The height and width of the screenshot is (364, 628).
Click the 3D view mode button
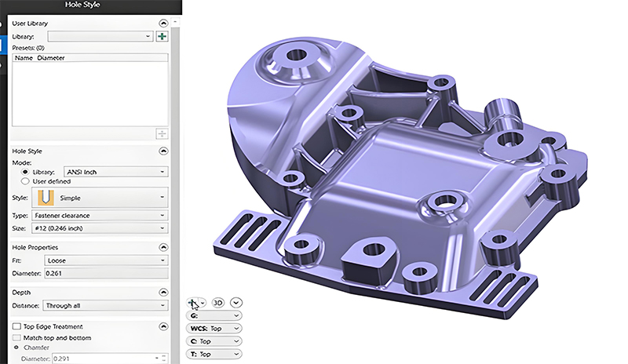(219, 303)
